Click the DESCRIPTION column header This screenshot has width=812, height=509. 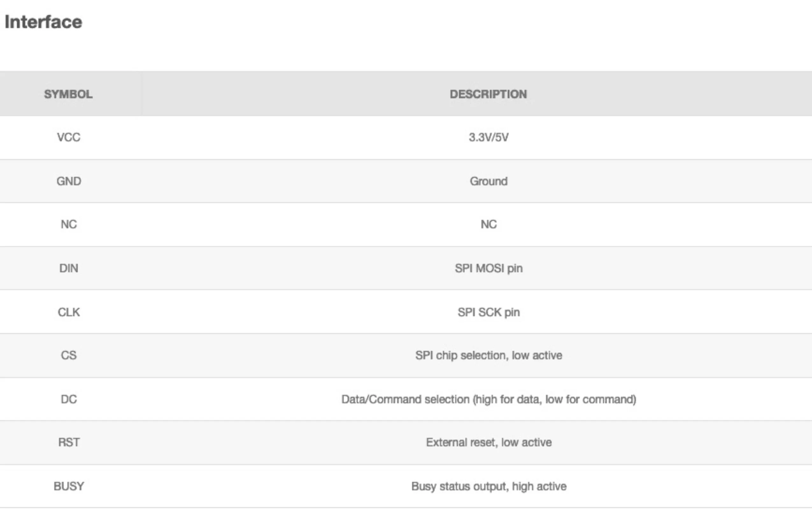(x=488, y=94)
